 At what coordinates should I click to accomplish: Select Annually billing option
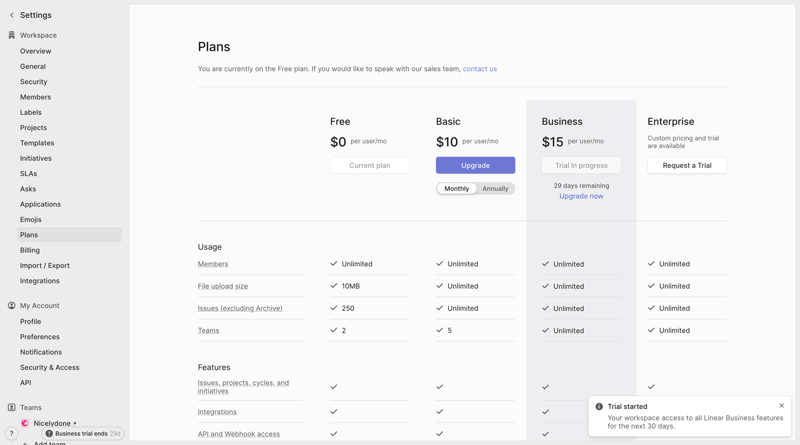(x=495, y=188)
